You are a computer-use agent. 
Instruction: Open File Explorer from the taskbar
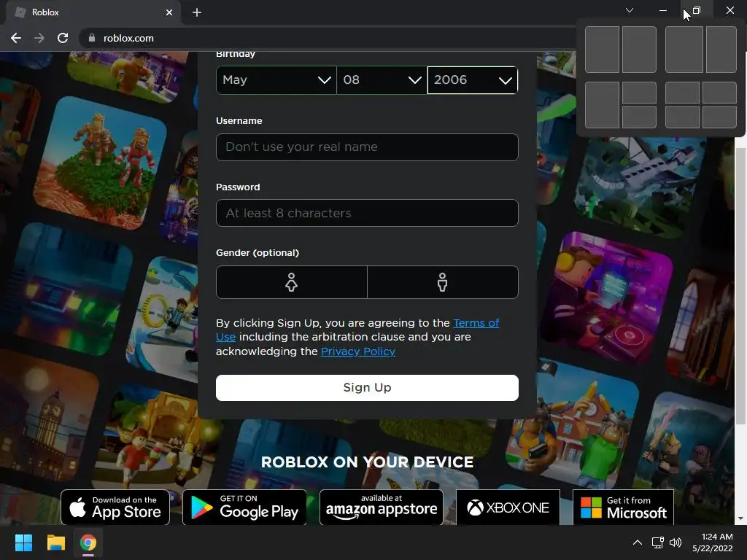click(55, 542)
